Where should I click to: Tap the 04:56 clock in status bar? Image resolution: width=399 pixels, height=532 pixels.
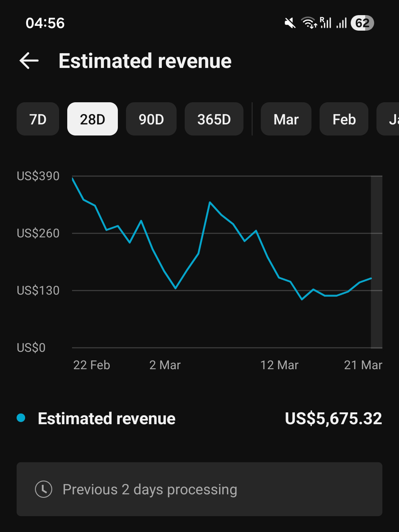pos(45,23)
